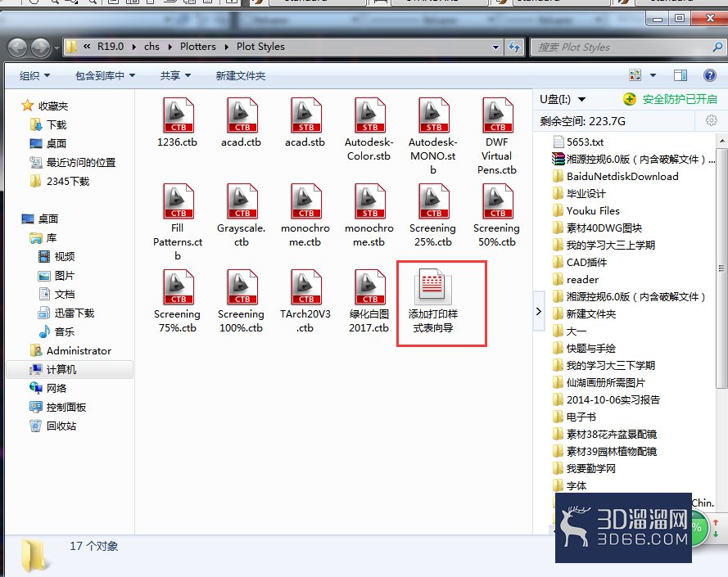Click the refresh button beside address bar

[514, 47]
